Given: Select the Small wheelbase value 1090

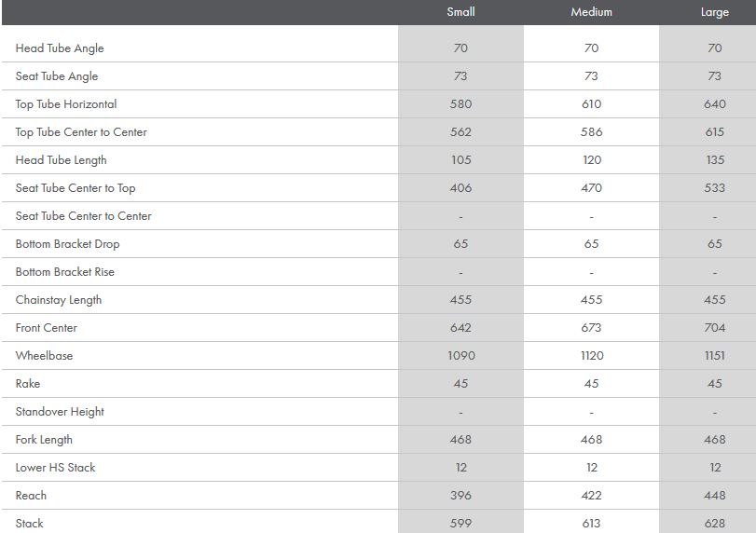Looking at the screenshot, I should click(460, 356).
